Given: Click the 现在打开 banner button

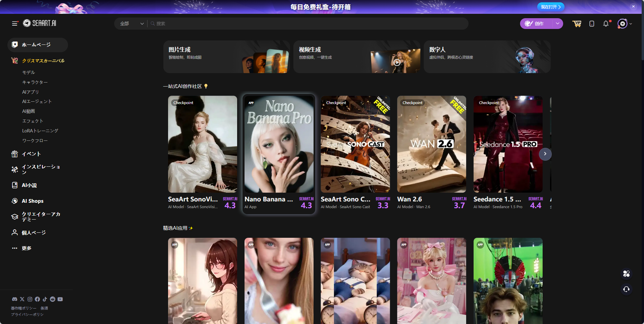Looking at the screenshot, I should pyautogui.click(x=550, y=7).
